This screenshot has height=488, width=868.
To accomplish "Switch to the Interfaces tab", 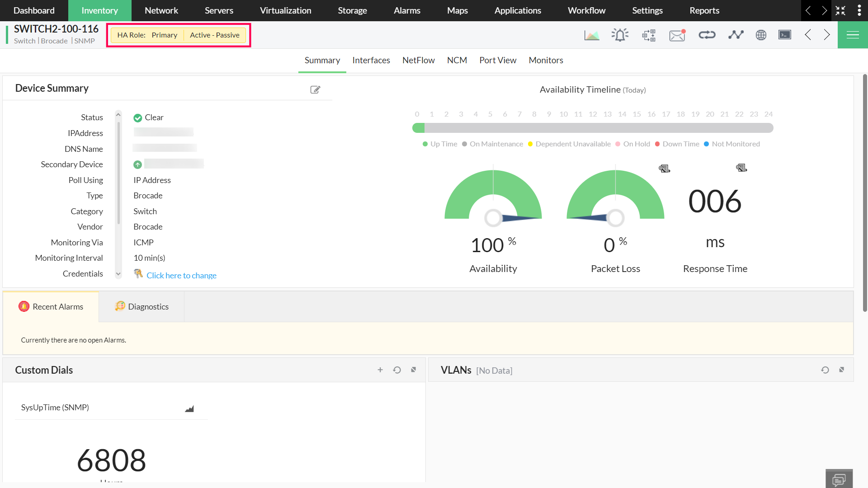I will pos(371,60).
